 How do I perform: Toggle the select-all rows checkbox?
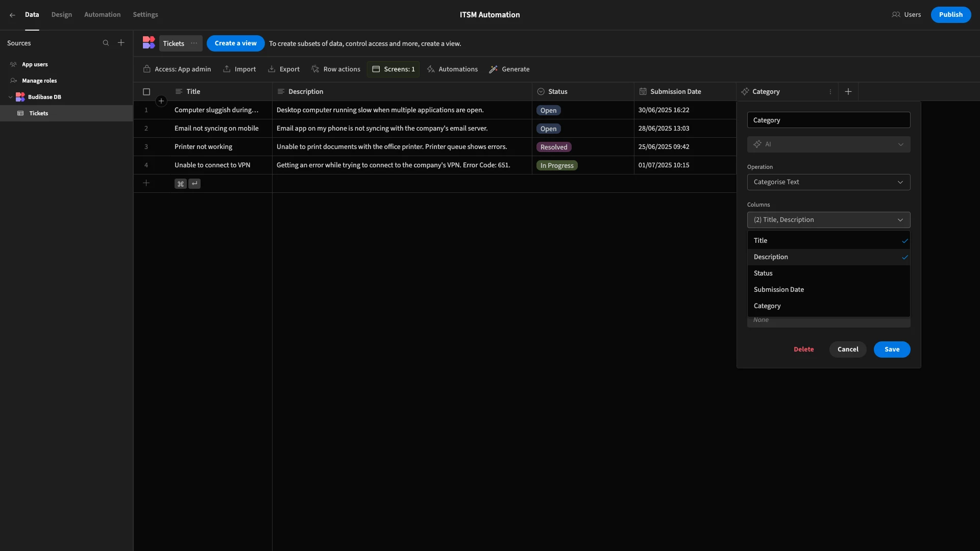146,92
